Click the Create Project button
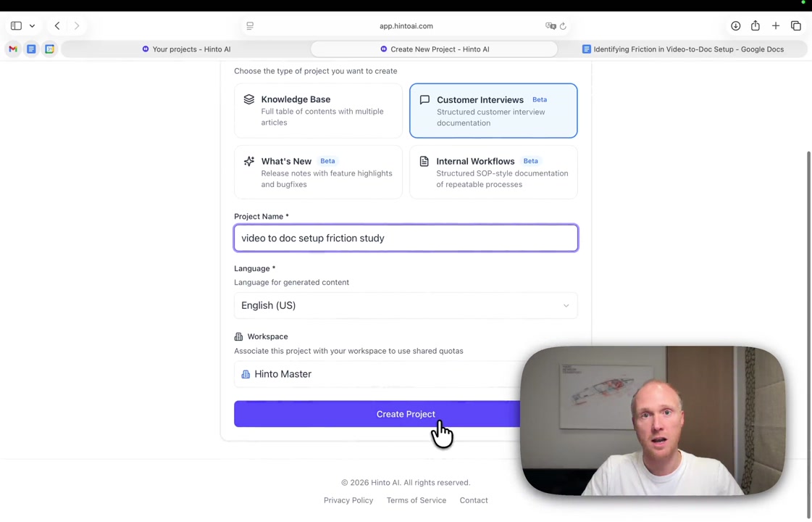The height and width of the screenshot is (522, 812). 377,414
